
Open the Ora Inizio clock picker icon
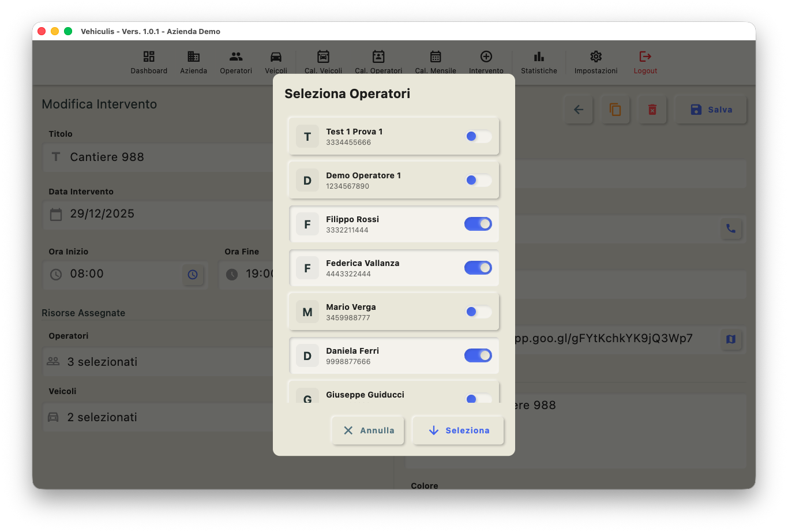[x=193, y=275]
